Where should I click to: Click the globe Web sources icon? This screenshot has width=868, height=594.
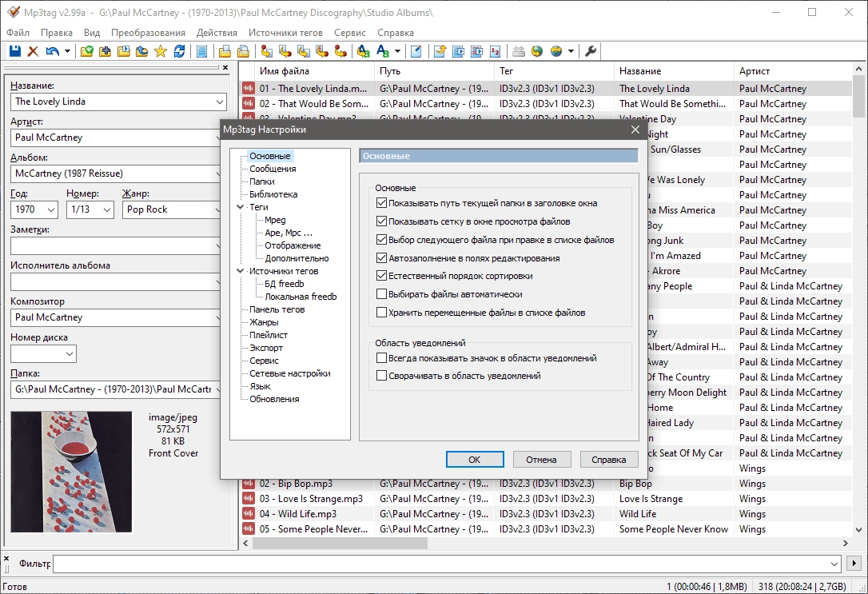(x=536, y=51)
